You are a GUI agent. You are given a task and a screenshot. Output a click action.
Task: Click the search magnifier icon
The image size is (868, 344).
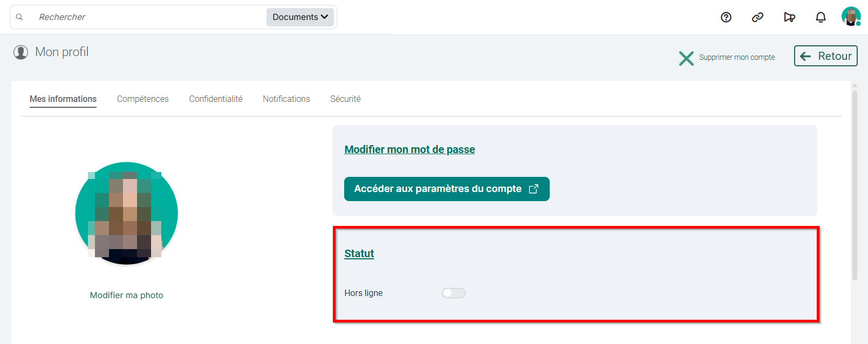(19, 17)
